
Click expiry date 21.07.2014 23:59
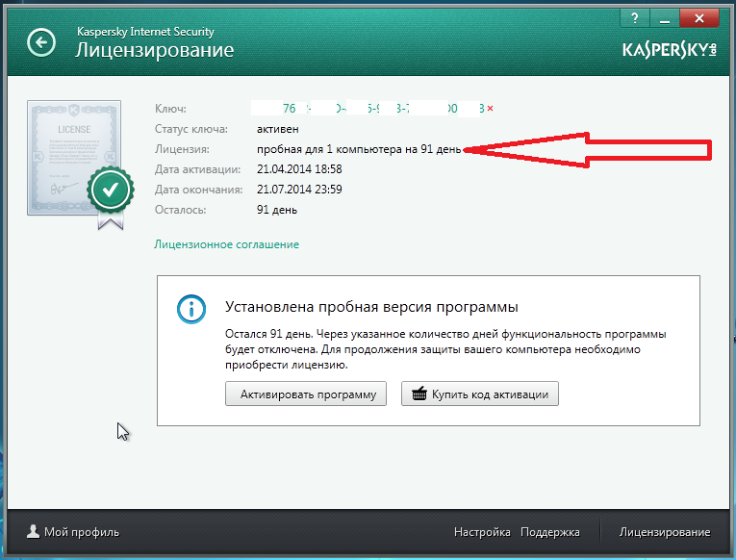299,190
